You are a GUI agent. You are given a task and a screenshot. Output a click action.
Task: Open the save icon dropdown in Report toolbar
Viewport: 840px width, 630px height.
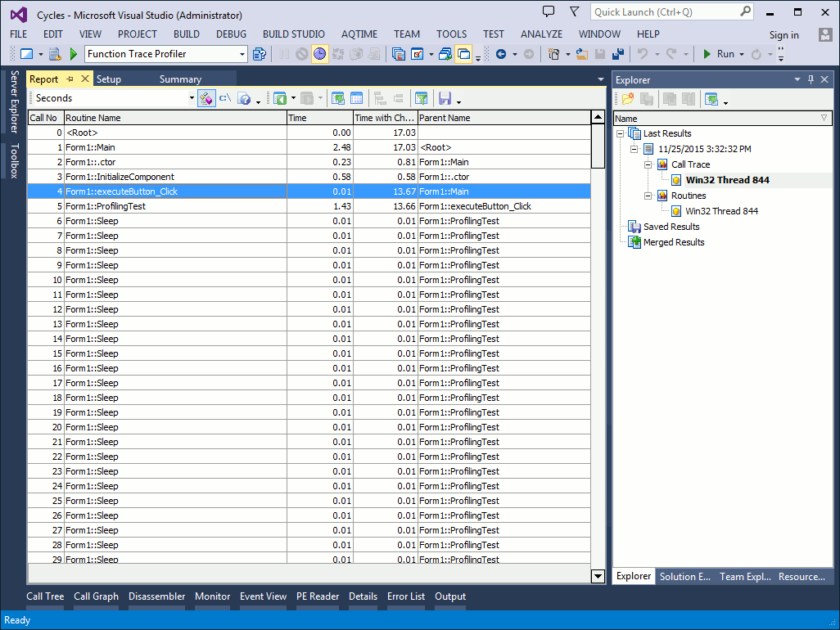click(458, 101)
